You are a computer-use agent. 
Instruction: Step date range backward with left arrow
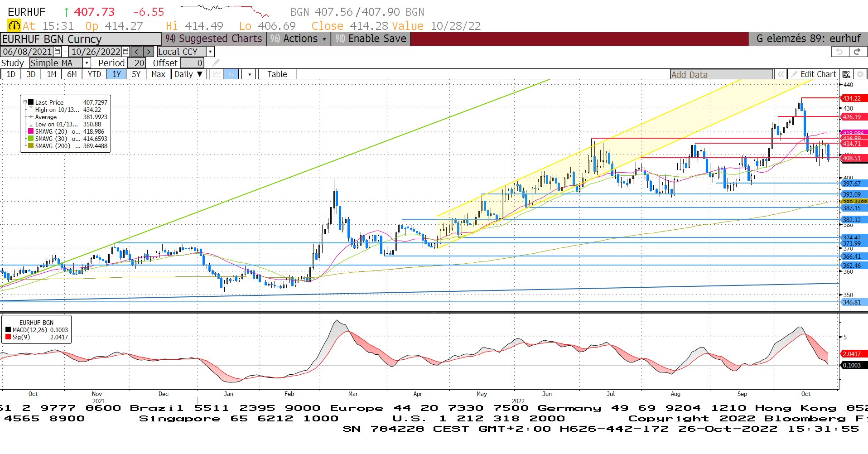coord(136,52)
